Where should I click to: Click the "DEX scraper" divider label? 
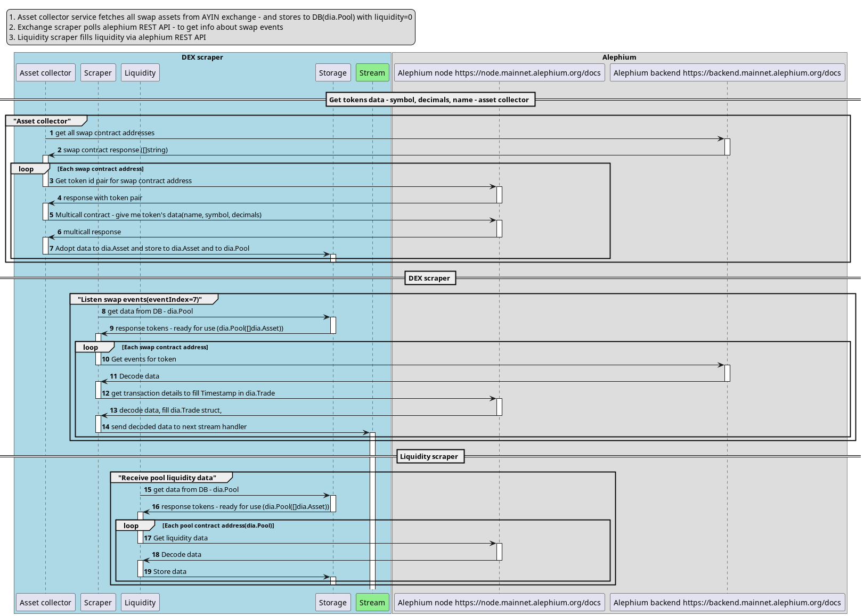tap(430, 278)
